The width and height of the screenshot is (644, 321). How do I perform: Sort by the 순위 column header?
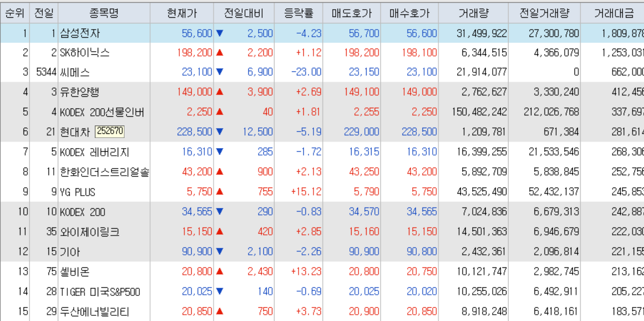(x=14, y=13)
